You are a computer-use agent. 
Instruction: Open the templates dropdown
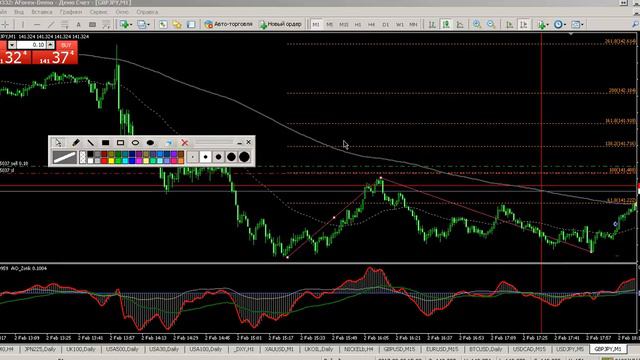577,24
